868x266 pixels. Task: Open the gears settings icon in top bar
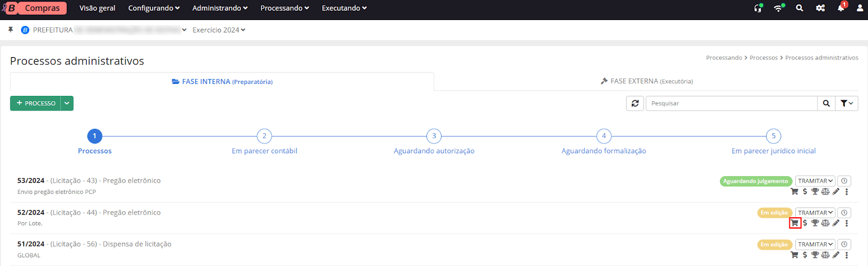pos(820,8)
